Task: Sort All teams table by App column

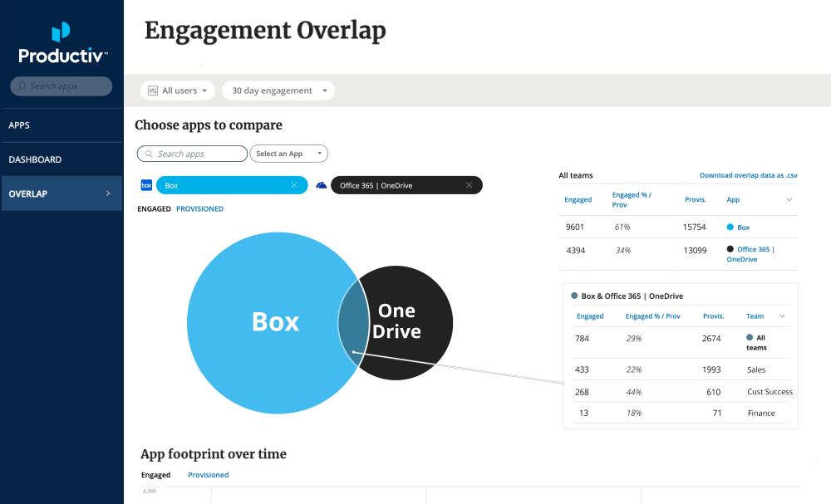Action: [x=733, y=199]
